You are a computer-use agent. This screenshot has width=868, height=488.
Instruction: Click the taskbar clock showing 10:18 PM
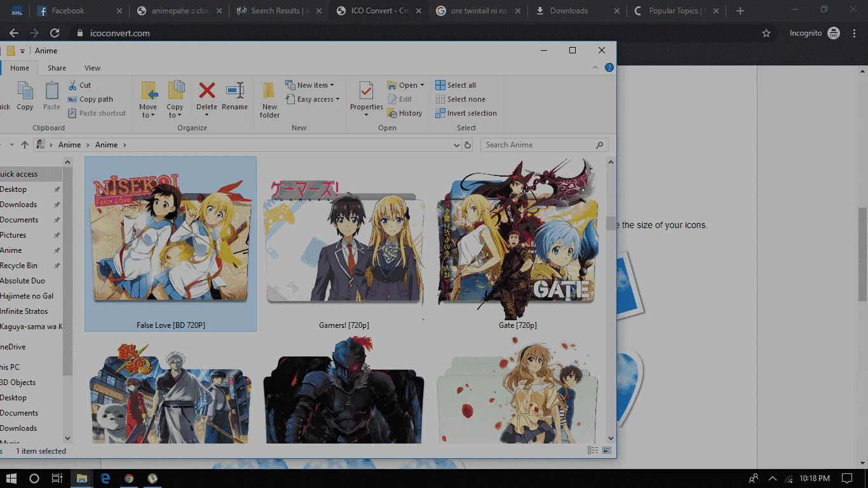[x=815, y=478]
